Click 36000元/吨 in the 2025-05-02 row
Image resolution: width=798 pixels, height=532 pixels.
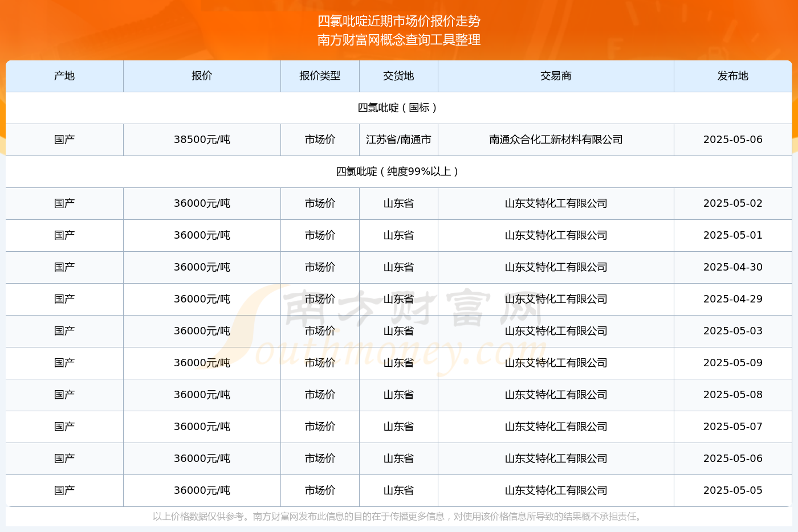click(x=202, y=203)
